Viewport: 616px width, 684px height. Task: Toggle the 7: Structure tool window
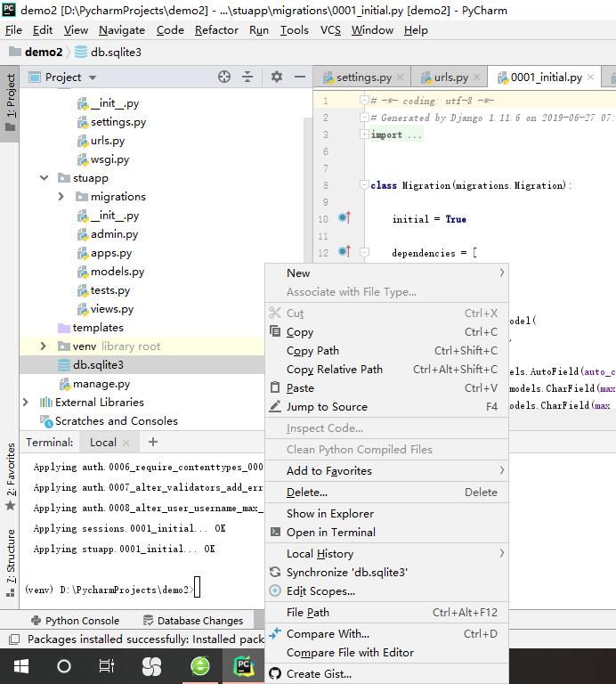click(11, 563)
